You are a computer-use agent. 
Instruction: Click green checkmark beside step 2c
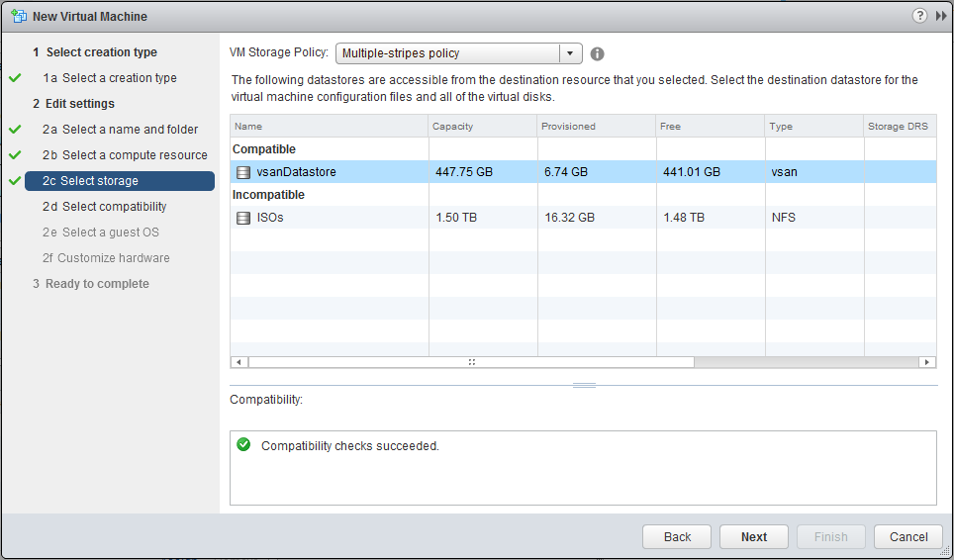click(15, 181)
